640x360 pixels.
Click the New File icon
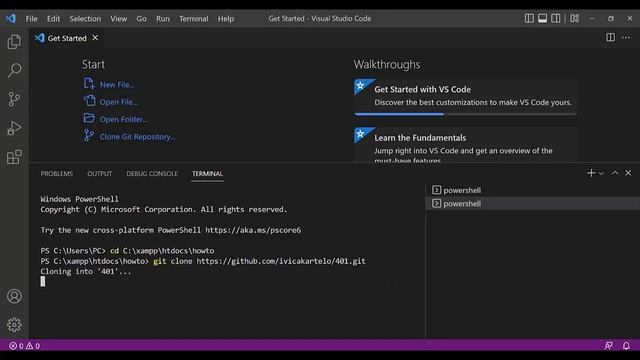point(89,84)
